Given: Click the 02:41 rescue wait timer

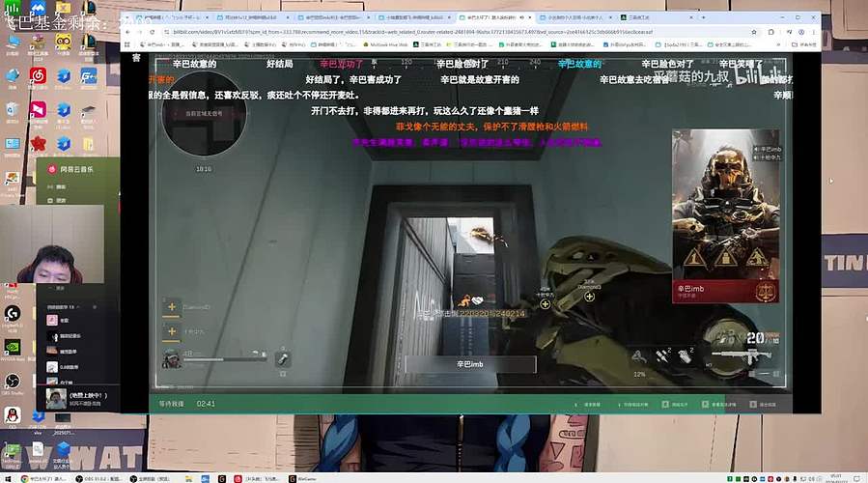Looking at the screenshot, I should [x=206, y=404].
